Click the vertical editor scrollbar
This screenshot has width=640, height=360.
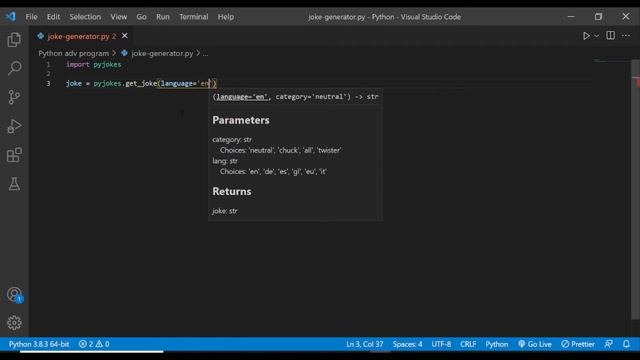coord(635,189)
